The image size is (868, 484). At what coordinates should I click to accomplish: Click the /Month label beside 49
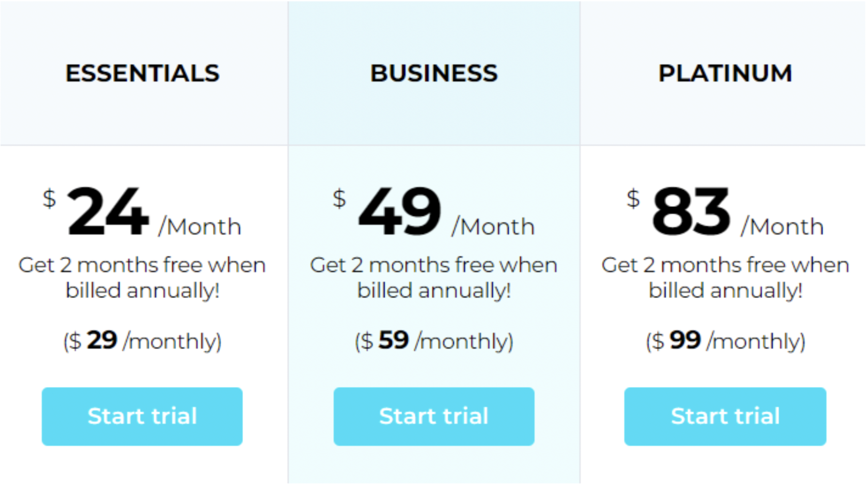[x=493, y=227]
